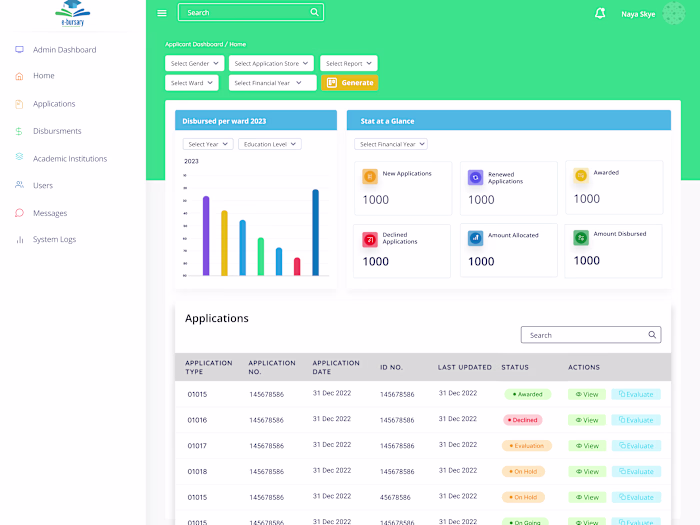Image resolution: width=700 pixels, height=525 pixels.
Task: Click the Academic Institutions icon
Action: [19, 157]
